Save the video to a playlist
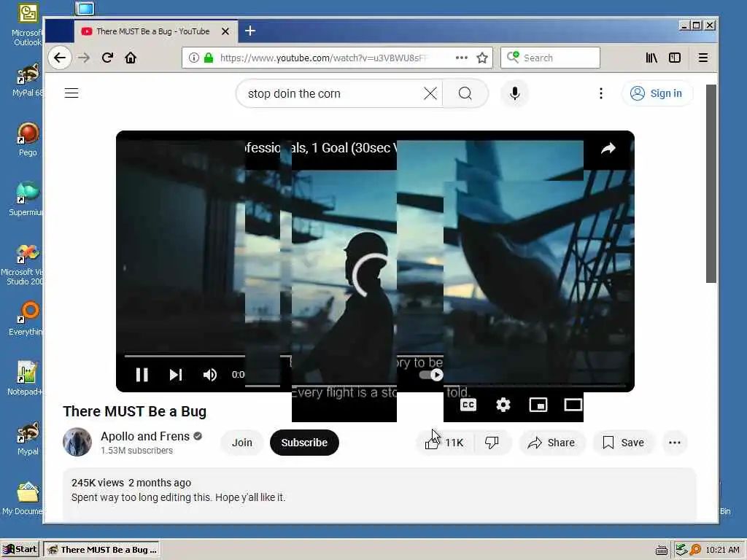 623,443
